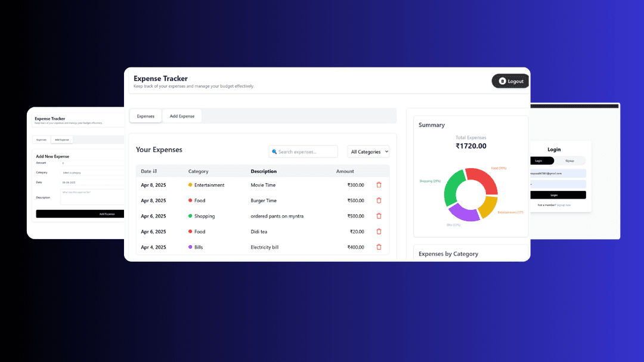Viewport: 644px width, 362px height.
Task: Select the Expenses tab
Action: pos(145,116)
